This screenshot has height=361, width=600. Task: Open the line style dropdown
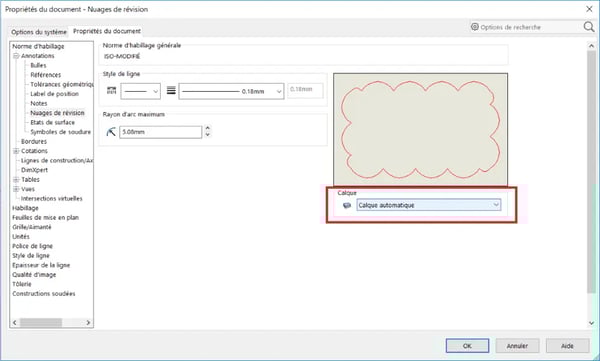click(140, 91)
